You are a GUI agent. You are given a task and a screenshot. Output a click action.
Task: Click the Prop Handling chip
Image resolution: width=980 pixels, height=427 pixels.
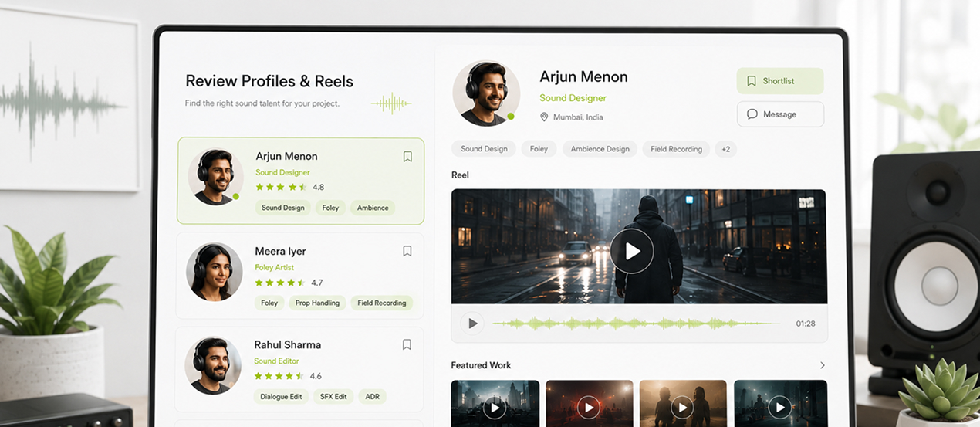click(x=317, y=303)
